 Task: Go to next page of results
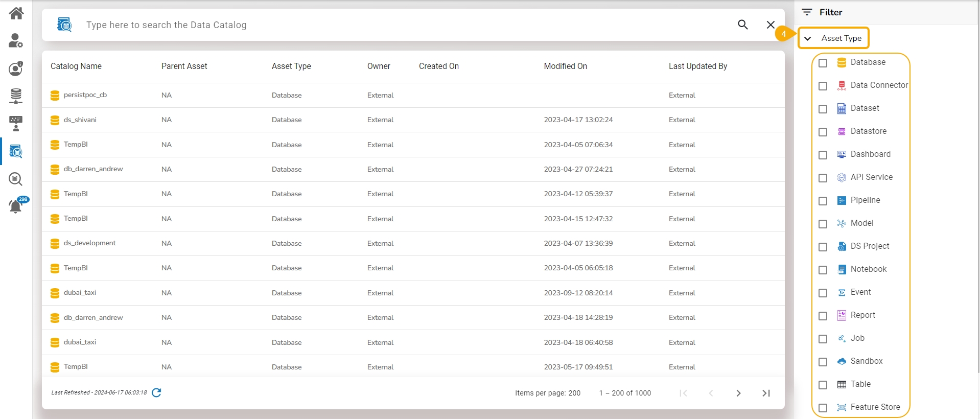click(738, 393)
